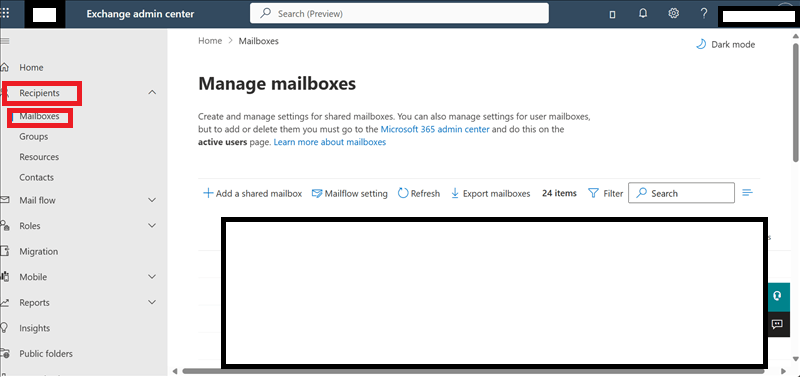The height and width of the screenshot is (382, 800).
Task: Click the 24 items count text
Action: pyautogui.click(x=559, y=193)
